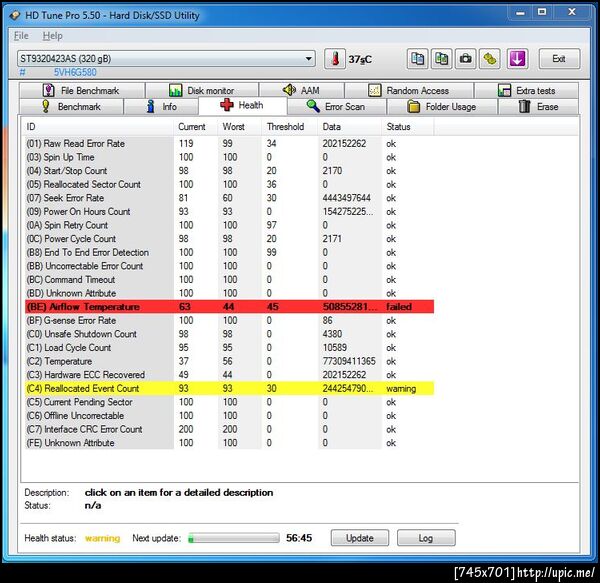Image resolution: width=600 pixels, height=583 pixels.
Task: Select the warning (C4) Reallocated Event Count row
Action: 229,388
